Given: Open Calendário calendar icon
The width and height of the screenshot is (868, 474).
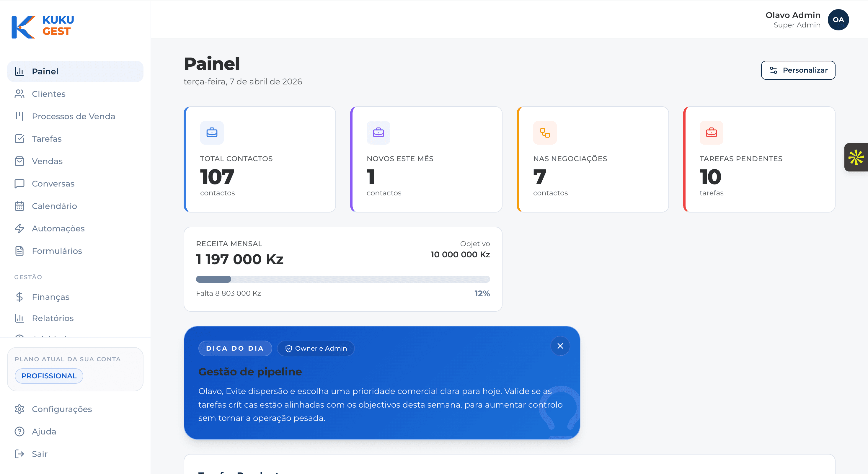Looking at the screenshot, I should pos(19,206).
